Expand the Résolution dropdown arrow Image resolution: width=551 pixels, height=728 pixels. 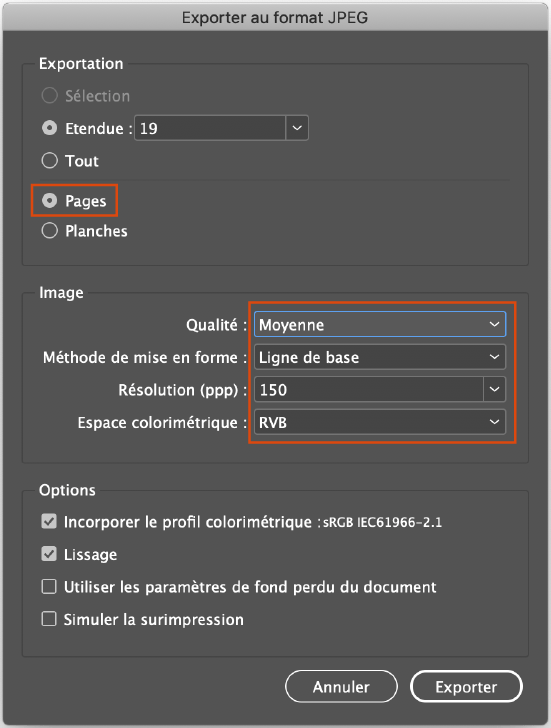(494, 390)
